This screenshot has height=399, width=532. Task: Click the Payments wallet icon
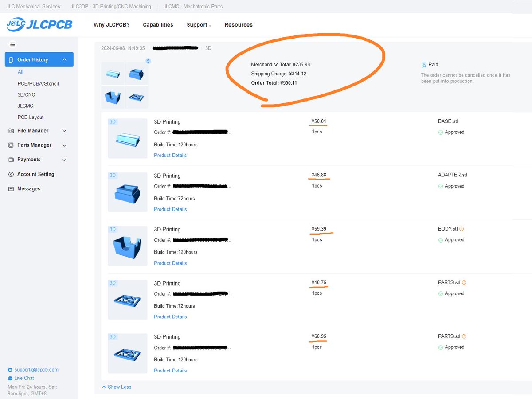tap(11, 160)
